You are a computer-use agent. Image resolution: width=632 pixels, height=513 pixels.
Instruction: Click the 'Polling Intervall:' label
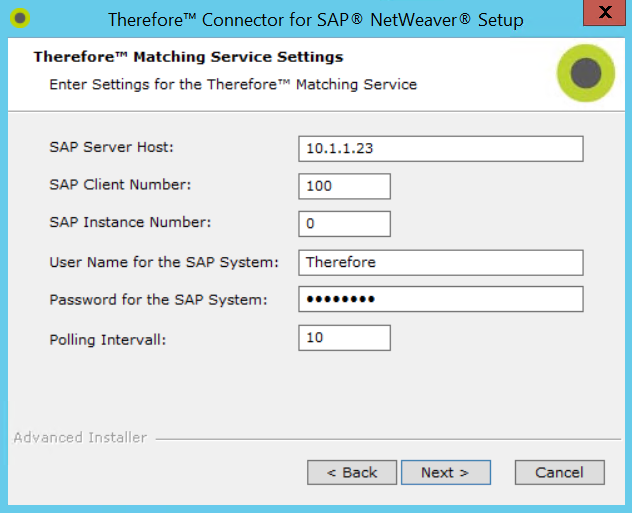click(107, 339)
